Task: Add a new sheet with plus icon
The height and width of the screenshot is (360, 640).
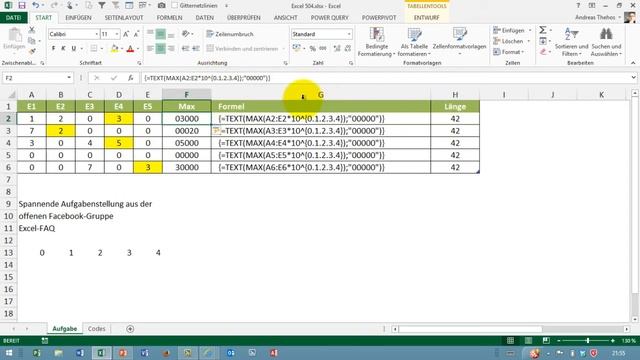Action: click(x=130, y=329)
